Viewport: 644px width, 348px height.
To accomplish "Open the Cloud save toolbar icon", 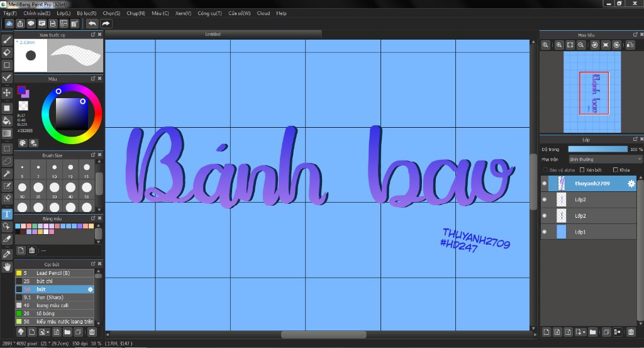I will click(x=9, y=24).
